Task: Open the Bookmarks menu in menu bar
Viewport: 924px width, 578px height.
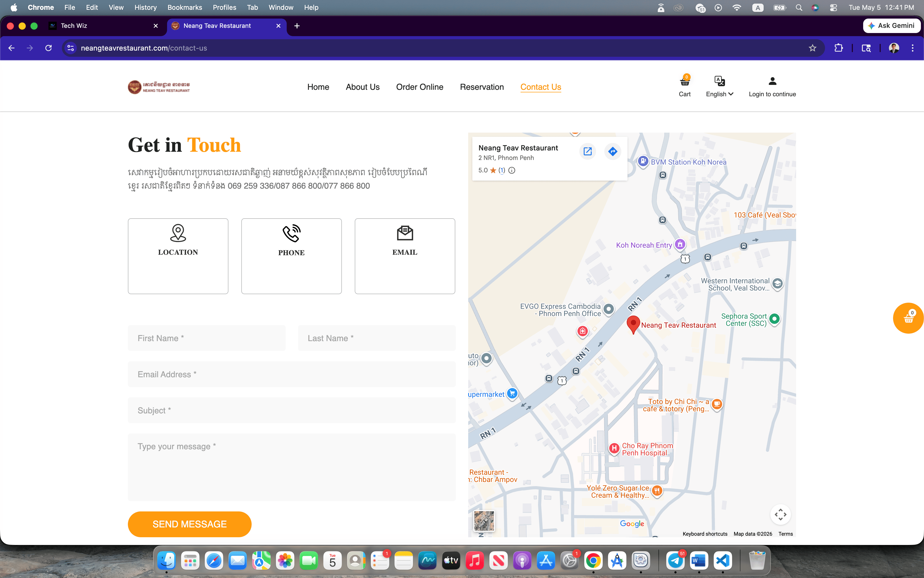Action: coord(185,7)
